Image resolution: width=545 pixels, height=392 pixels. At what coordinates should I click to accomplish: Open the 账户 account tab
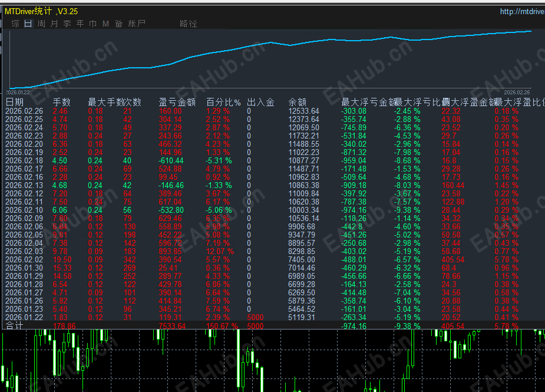tap(137, 24)
